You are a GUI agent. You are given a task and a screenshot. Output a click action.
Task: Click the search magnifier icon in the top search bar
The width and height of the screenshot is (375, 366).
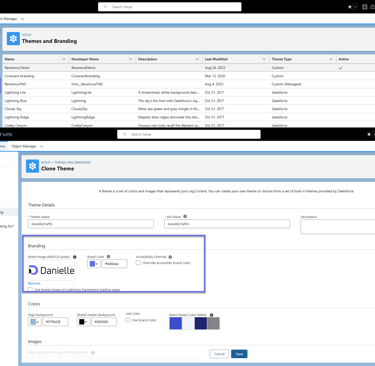pyautogui.click(x=105, y=7)
